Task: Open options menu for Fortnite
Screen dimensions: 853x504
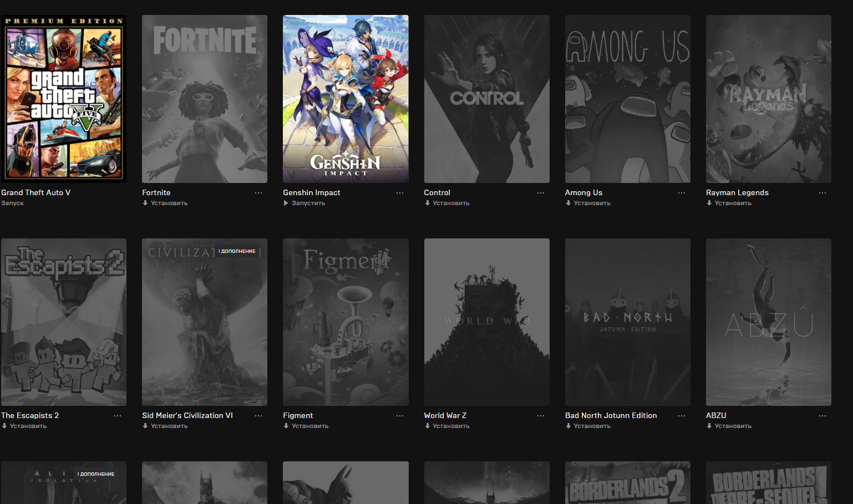Action: [x=258, y=193]
